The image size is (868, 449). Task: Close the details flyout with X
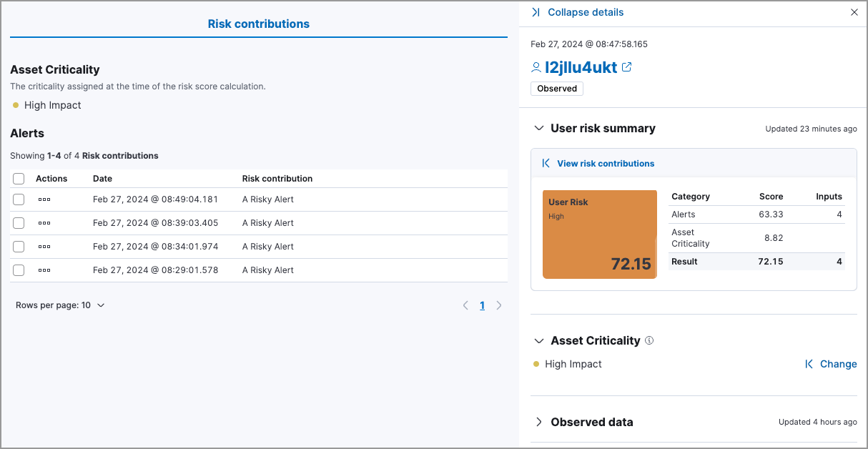(854, 12)
